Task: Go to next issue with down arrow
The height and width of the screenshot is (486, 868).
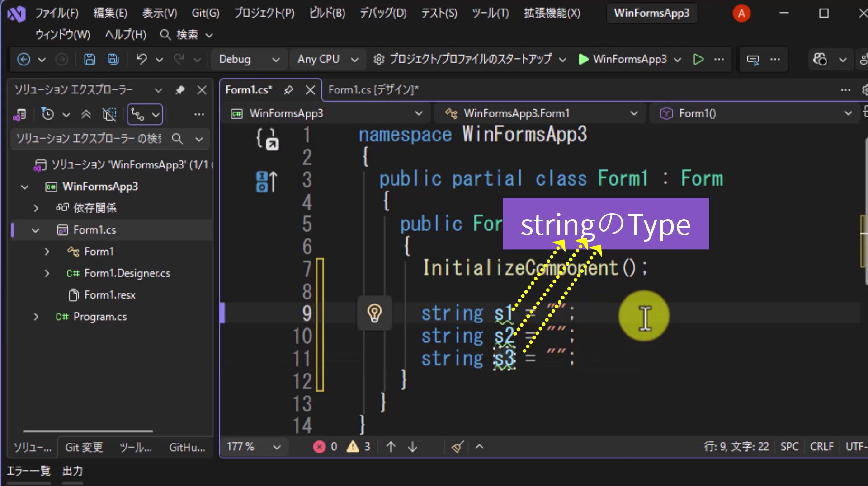Action: [413, 447]
